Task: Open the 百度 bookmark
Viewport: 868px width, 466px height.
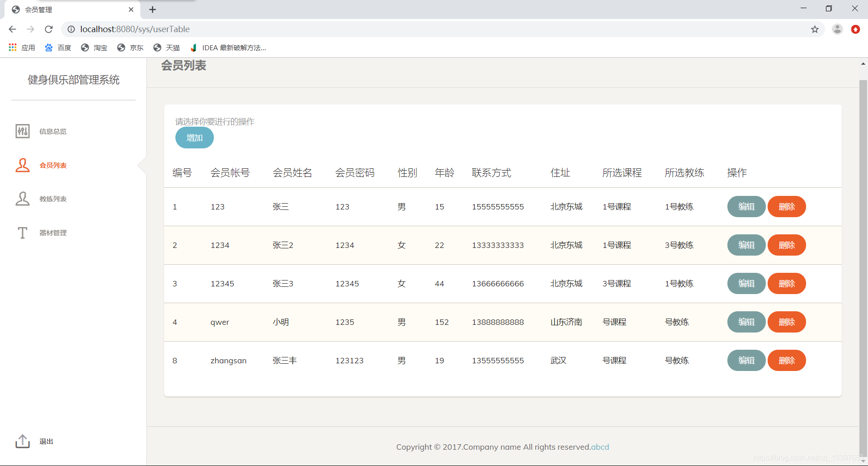Action: click(x=58, y=48)
